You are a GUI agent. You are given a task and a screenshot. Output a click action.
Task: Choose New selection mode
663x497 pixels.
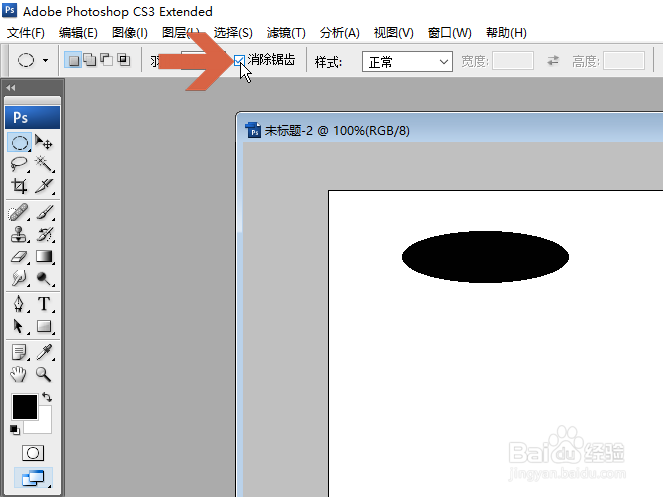click(74, 60)
